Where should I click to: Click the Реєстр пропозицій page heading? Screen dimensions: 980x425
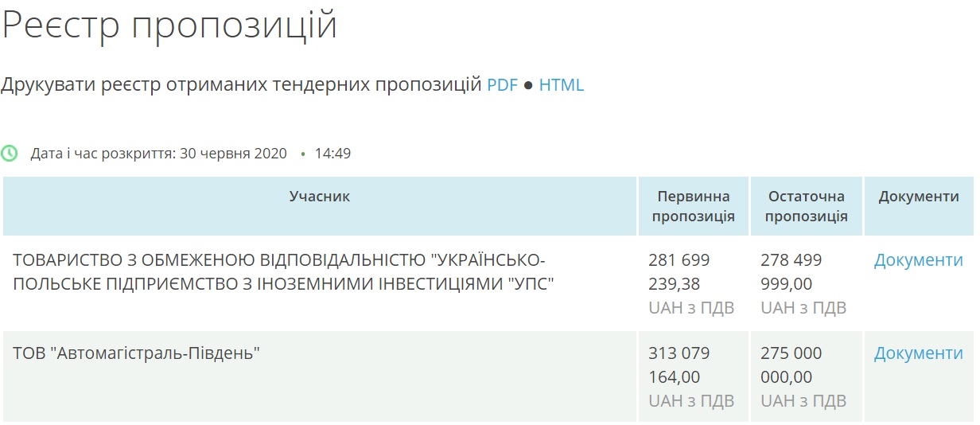(169, 25)
